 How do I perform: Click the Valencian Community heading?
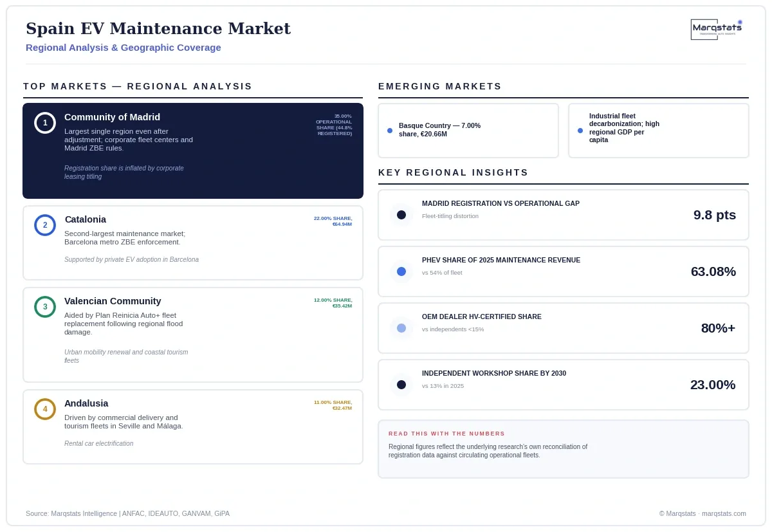tap(113, 301)
